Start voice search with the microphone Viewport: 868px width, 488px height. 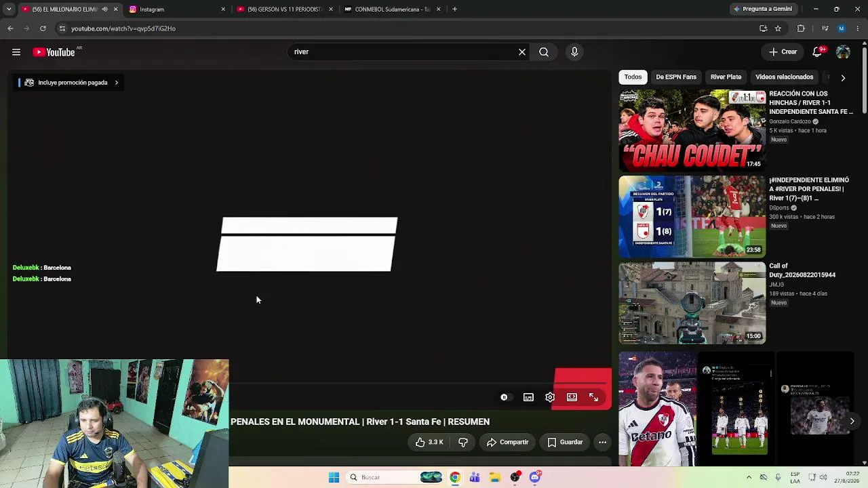(574, 52)
